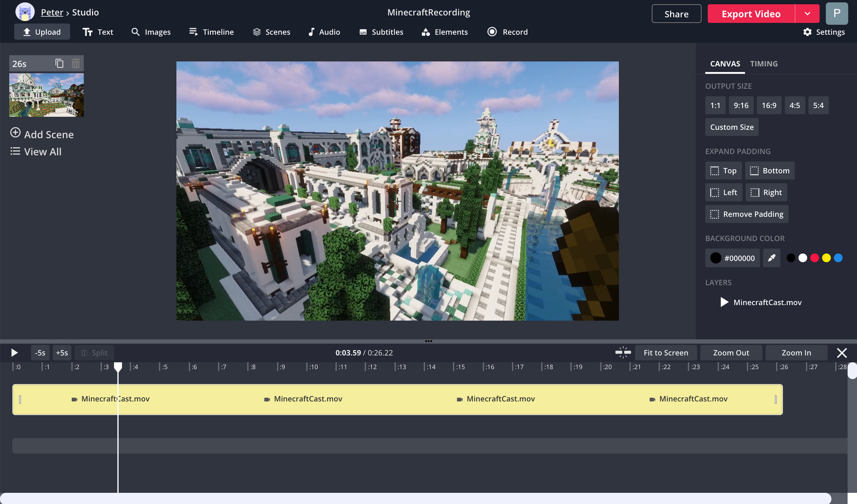Close the timeline panel with the X
Image resolution: width=857 pixels, height=504 pixels.
click(x=842, y=353)
